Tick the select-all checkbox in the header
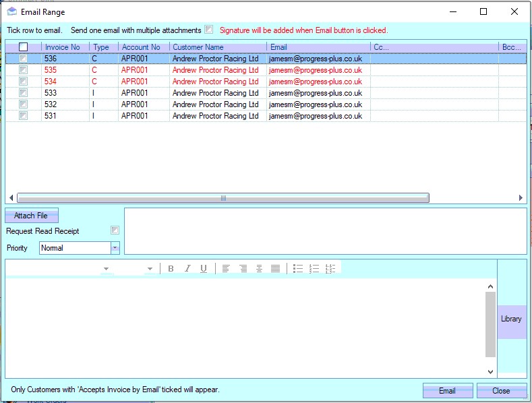The height and width of the screenshot is (403, 532). pos(24,47)
